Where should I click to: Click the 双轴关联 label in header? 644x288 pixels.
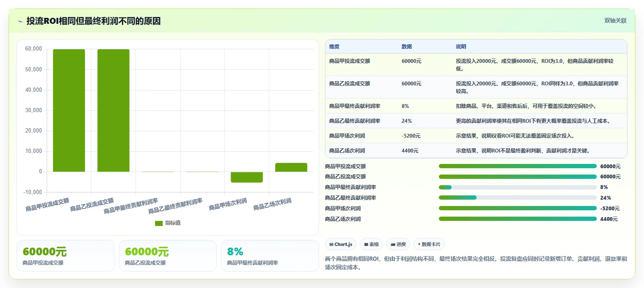click(615, 20)
